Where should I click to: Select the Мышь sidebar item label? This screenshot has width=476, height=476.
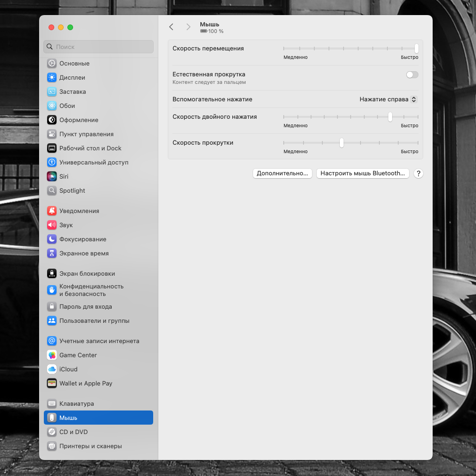[x=68, y=418]
